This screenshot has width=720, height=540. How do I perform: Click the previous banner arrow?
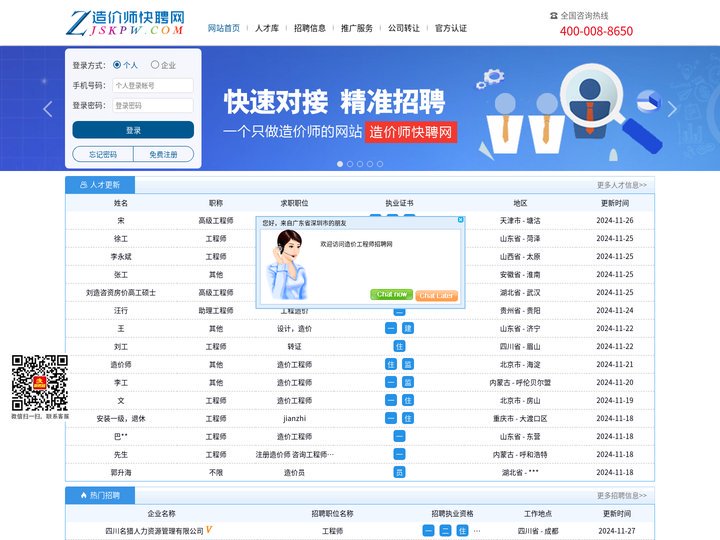48,109
